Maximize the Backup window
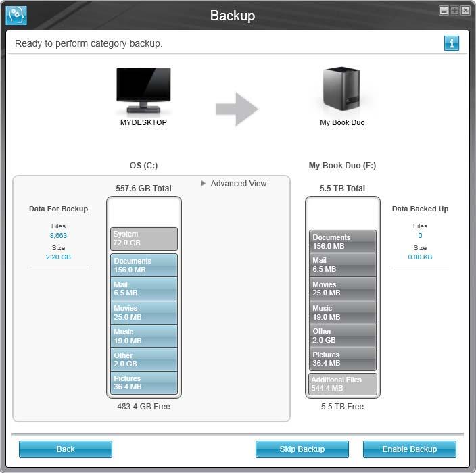Screen dimensions: 476x473 pyautogui.click(x=454, y=11)
